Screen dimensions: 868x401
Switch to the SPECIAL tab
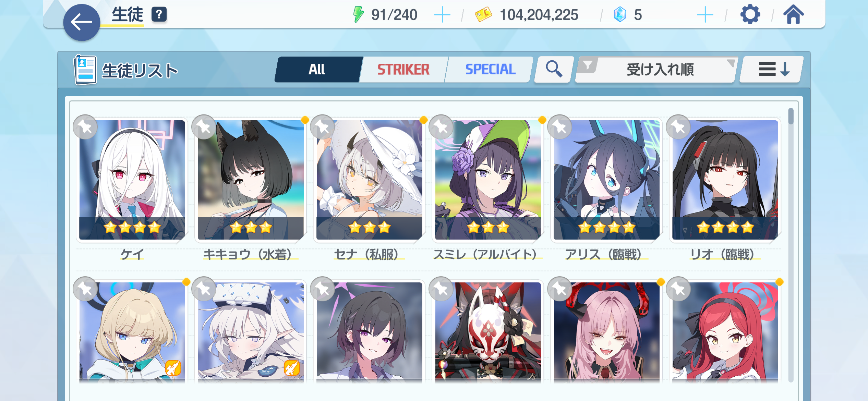[x=490, y=70]
